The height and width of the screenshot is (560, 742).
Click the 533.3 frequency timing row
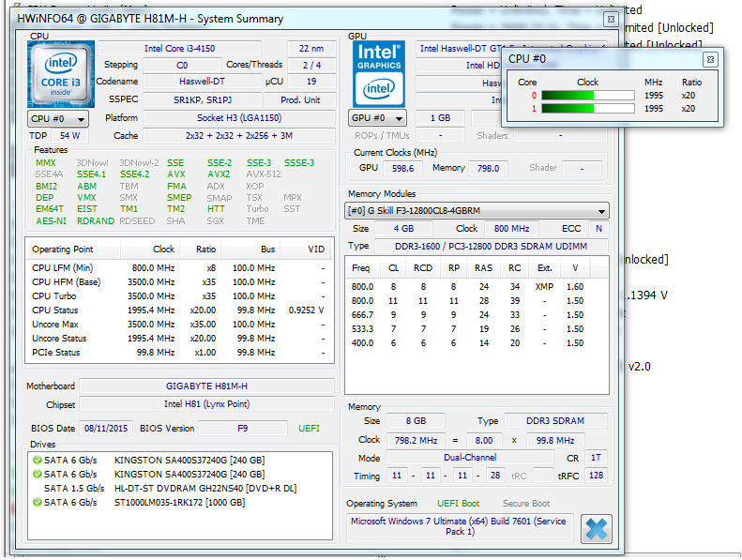(x=477, y=329)
